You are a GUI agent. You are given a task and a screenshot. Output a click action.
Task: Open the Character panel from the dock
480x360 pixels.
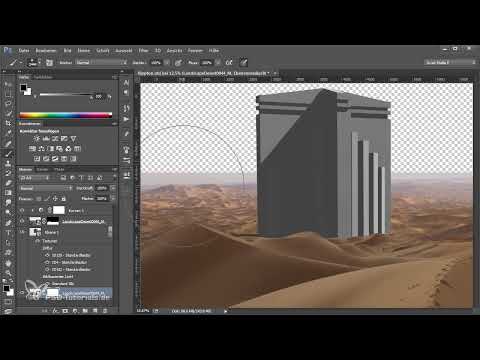click(126, 82)
